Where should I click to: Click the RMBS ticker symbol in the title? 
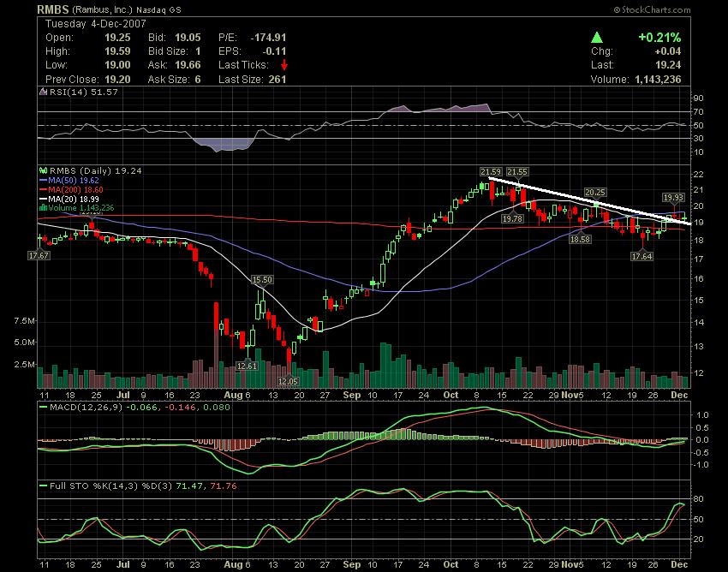point(53,9)
